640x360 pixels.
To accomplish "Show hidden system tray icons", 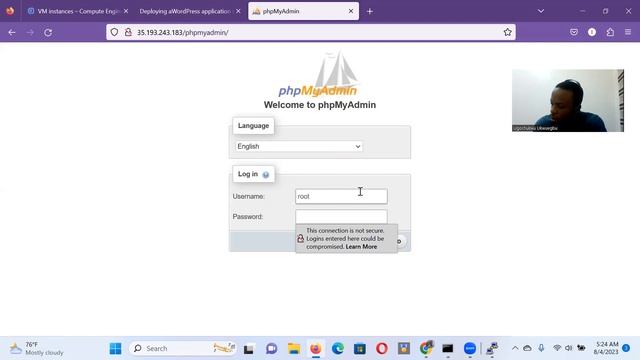I will click(515, 349).
